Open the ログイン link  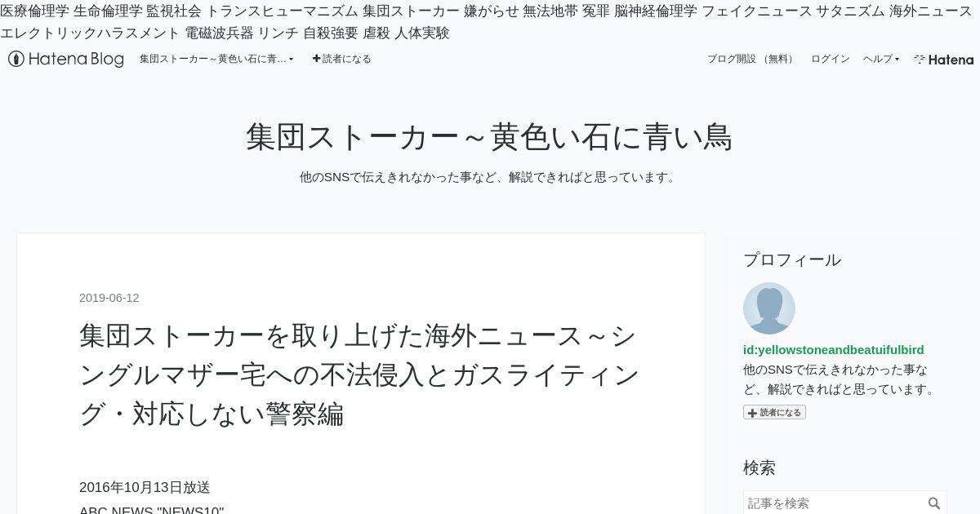pyautogui.click(x=831, y=59)
